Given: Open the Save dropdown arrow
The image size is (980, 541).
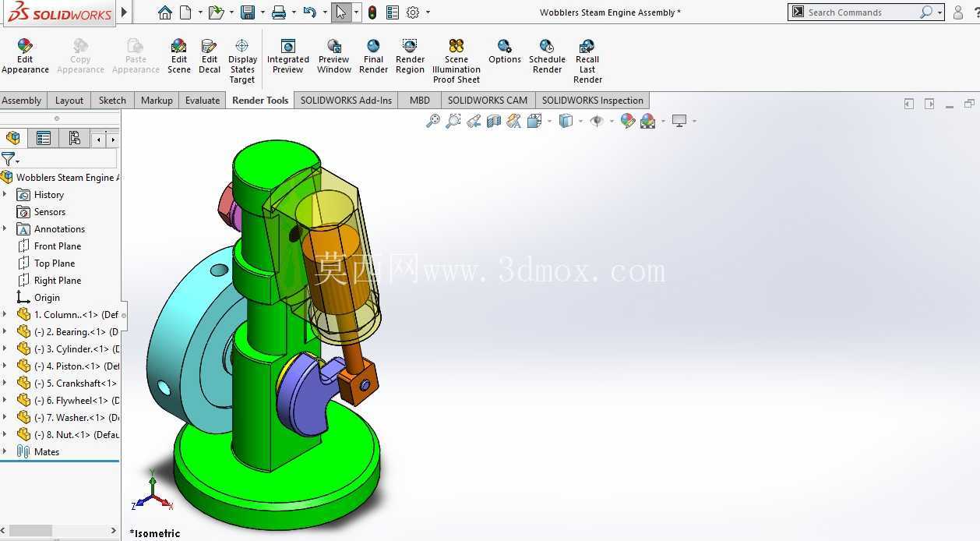Looking at the screenshot, I should tap(263, 12).
